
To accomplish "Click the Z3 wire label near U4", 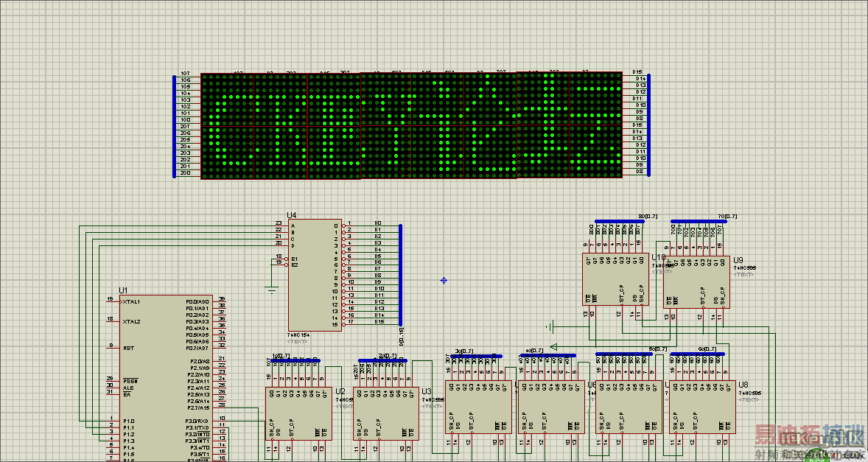I will [x=279, y=223].
